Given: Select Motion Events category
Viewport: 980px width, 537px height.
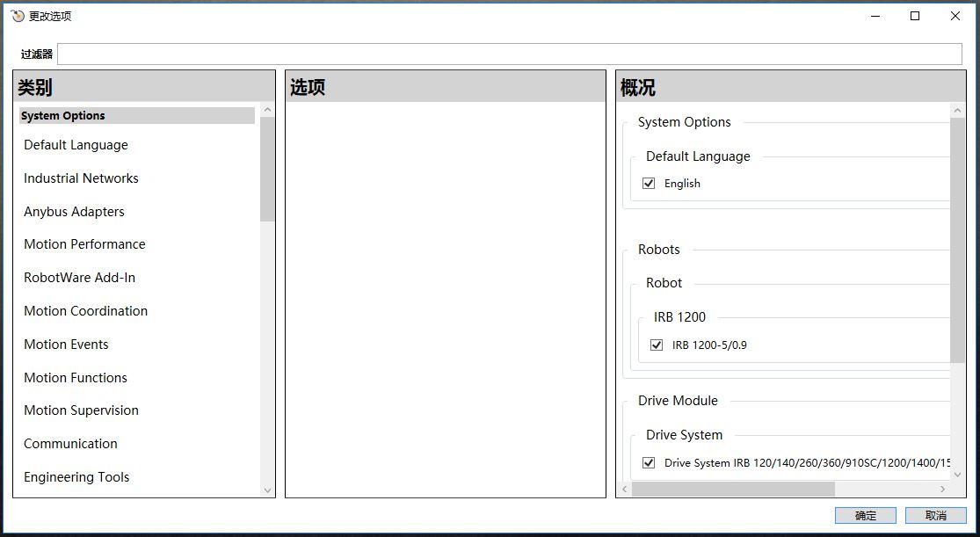Looking at the screenshot, I should point(66,344).
